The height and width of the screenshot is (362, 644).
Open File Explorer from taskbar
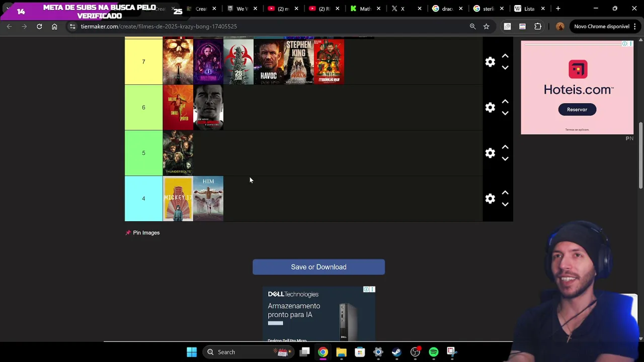click(x=341, y=352)
